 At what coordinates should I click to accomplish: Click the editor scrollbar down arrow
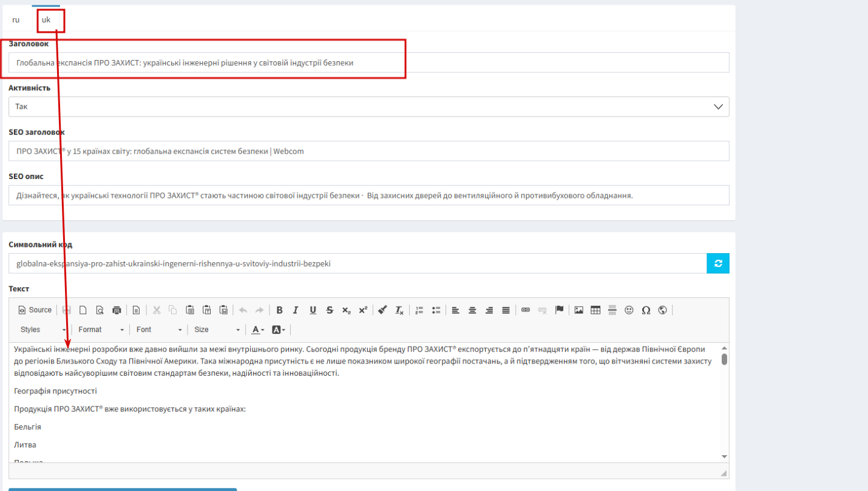pos(724,456)
